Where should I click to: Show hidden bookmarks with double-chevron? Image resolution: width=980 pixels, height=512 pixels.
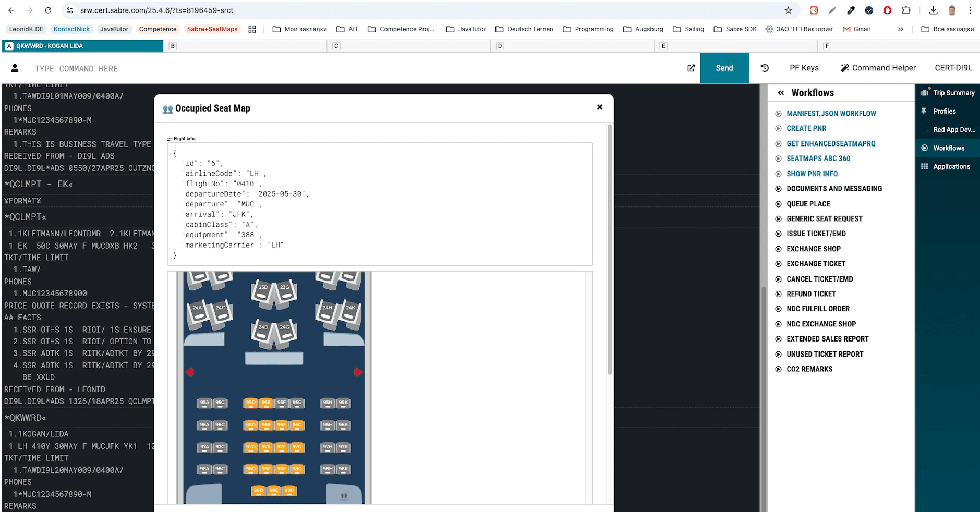click(x=900, y=29)
